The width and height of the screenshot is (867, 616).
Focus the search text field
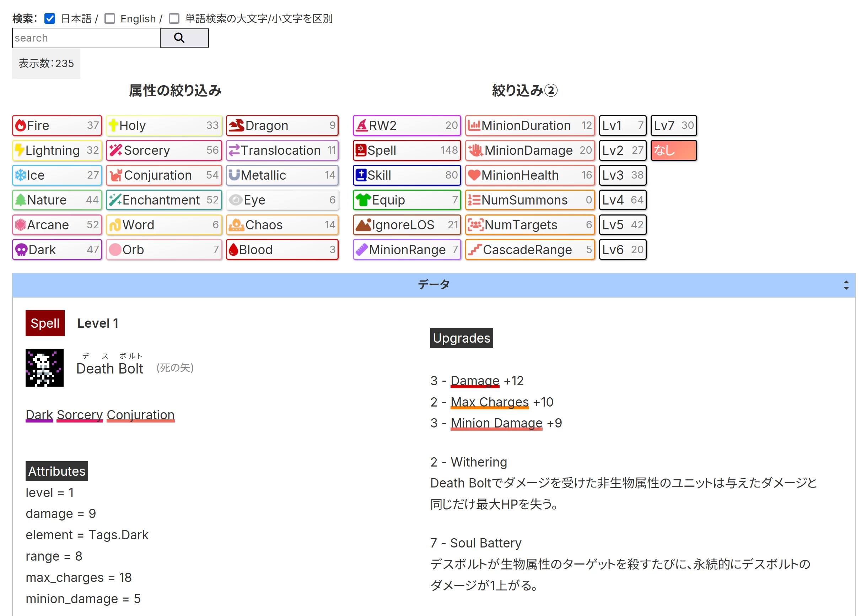pyautogui.click(x=86, y=38)
